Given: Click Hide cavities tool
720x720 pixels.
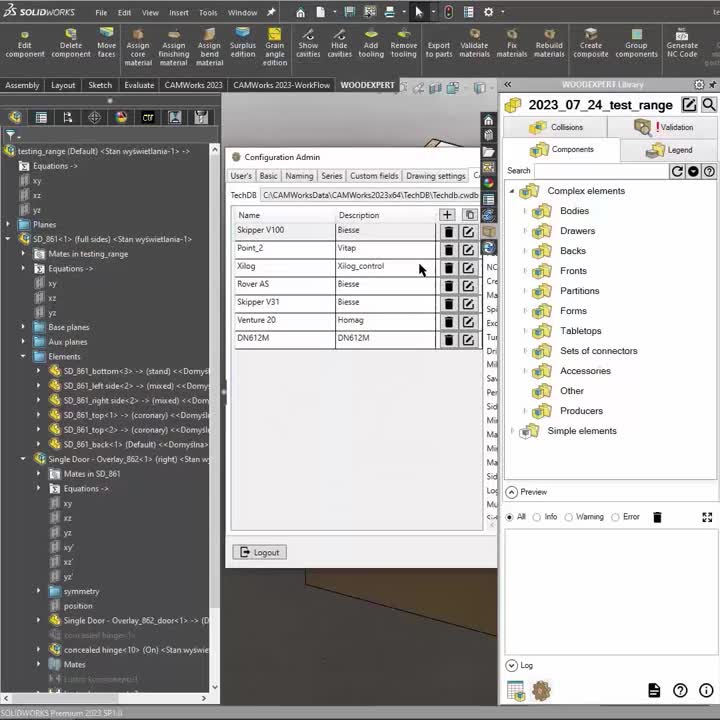Looking at the screenshot, I should (x=339, y=45).
